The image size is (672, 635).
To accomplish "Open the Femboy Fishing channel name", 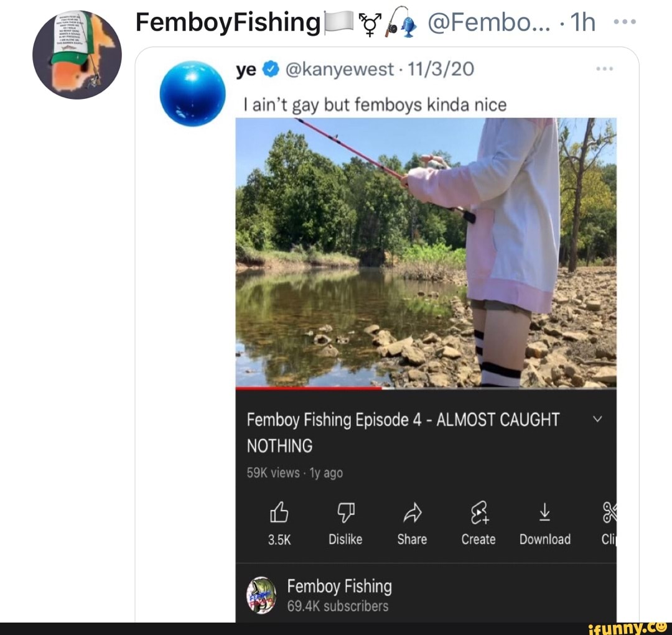I will coord(340,585).
